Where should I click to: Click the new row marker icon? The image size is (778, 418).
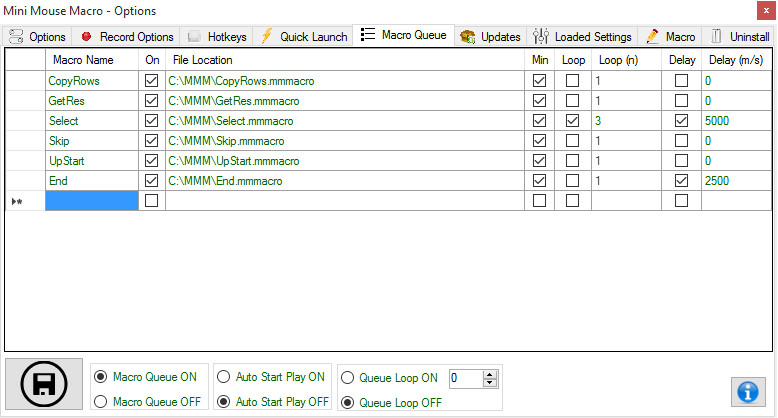[x=17, y=202]
